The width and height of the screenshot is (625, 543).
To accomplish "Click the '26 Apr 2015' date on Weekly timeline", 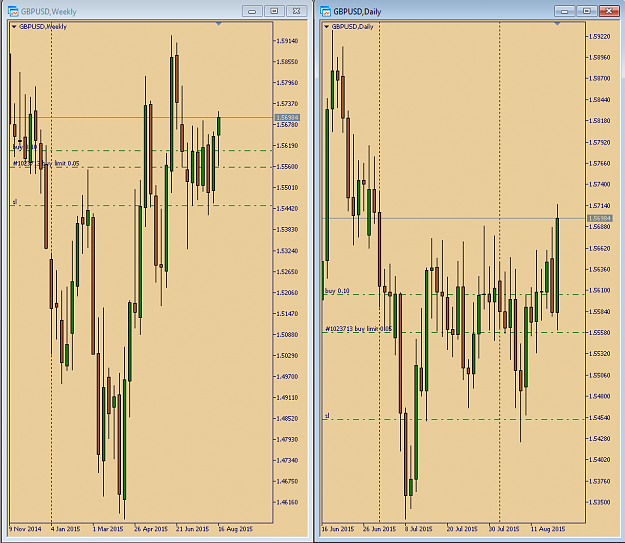I will coord(151,529).
